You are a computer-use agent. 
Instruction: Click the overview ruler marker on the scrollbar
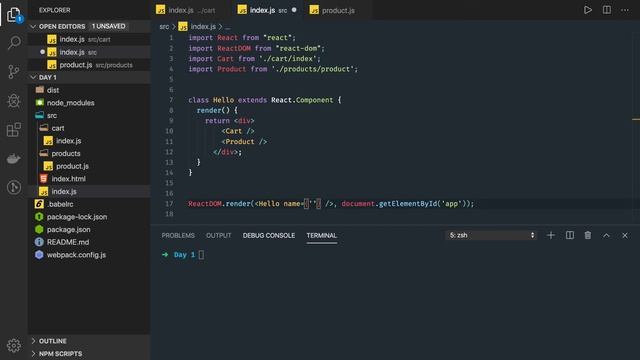[x=636, y=119]
